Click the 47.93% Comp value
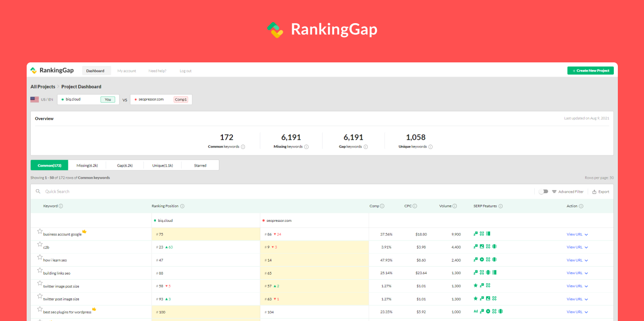644x321 pixels. pyautogui.click(x=386, y=260)
